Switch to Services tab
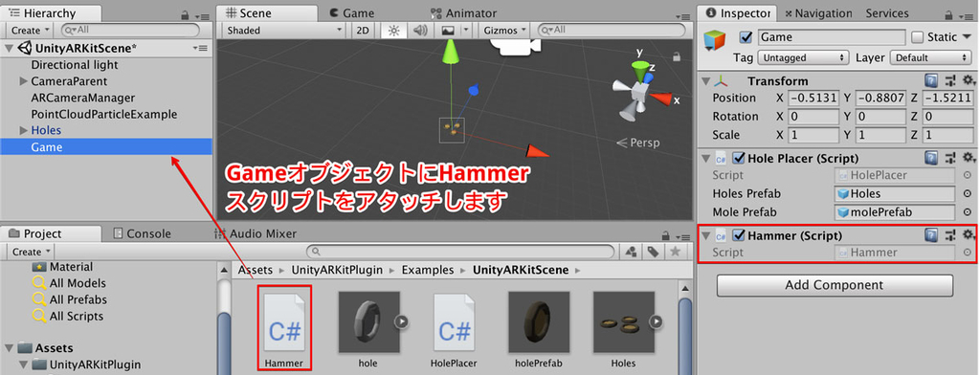The height and width of the screenshot is (375, 980). click(887, 13)
